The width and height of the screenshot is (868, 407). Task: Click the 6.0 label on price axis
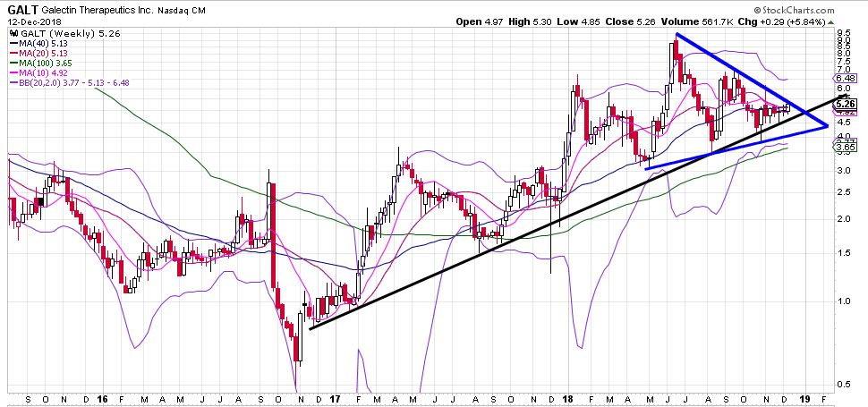(x=844, y=89)
